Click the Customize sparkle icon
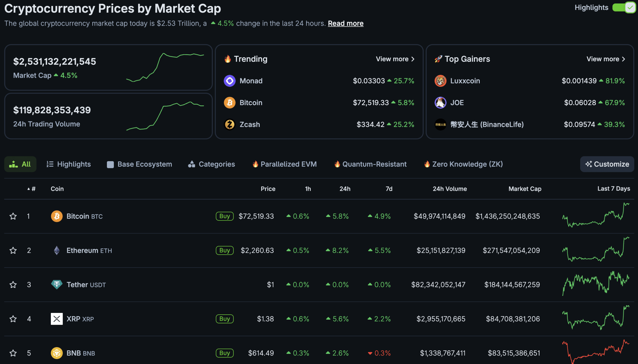The height and width of the screenshot is (364, 638). 589,164
